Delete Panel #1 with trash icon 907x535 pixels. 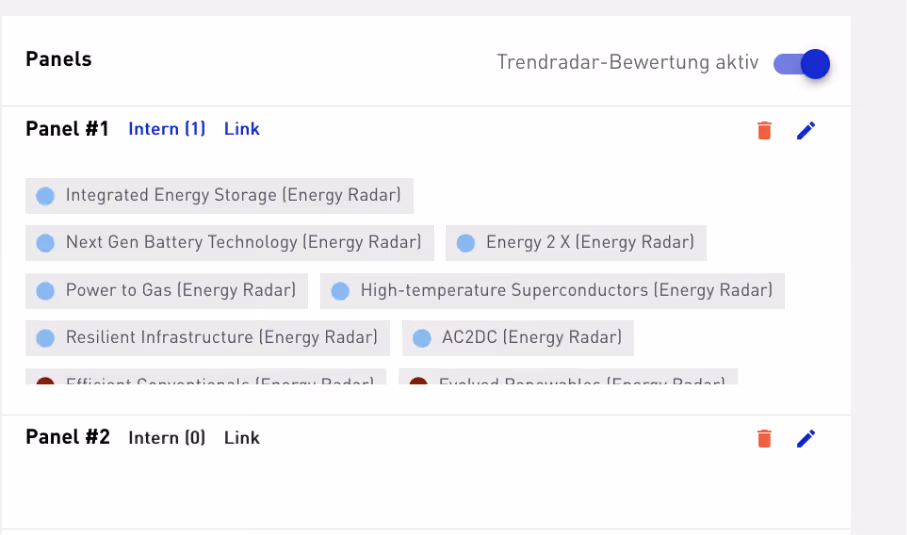click(764, 130)
